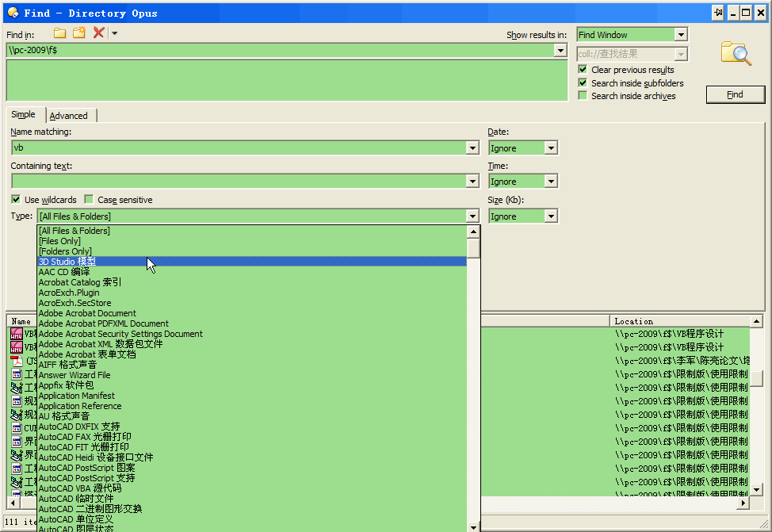This screenshot has height=532, width=772.
Task: Toggle the Use wildcards checkbox
Action: point(16,200)
